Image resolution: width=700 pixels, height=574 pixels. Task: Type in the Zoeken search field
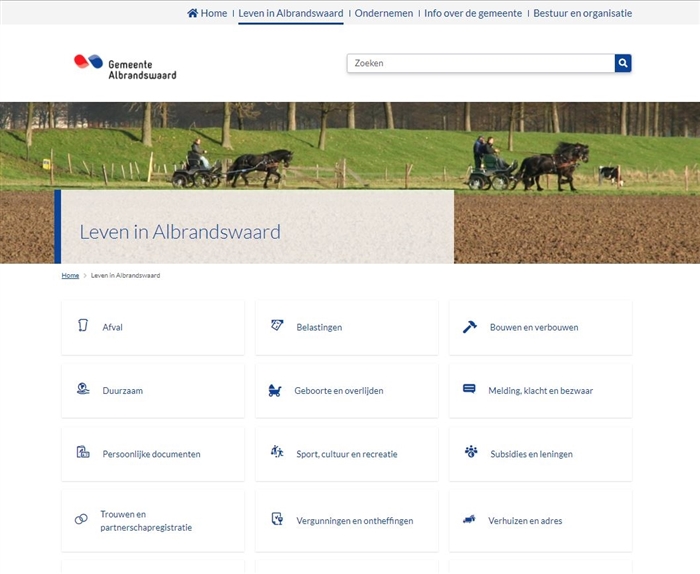tap(480, 63)
